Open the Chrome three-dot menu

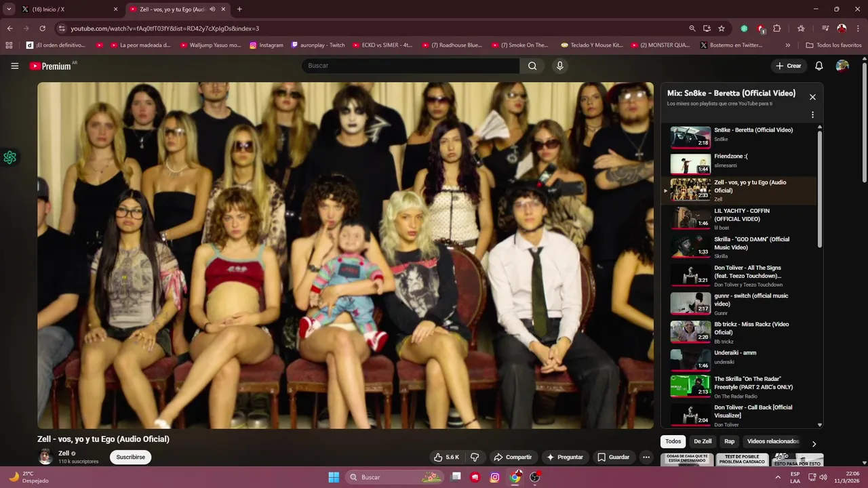click(x=857, y=28)
